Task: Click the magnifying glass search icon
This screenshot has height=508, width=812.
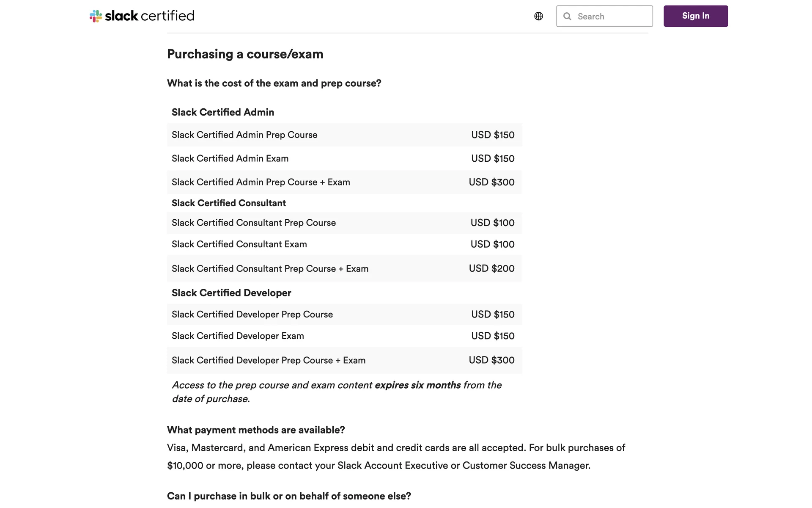Action: (567, 17)
